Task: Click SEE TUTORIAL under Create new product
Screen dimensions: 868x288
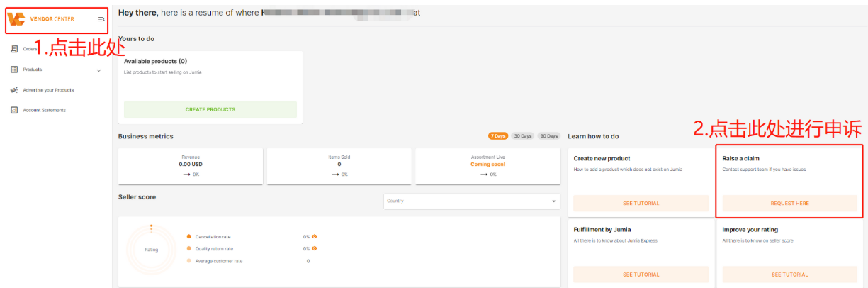Action: pyautogui.click(x=641, y=203)
